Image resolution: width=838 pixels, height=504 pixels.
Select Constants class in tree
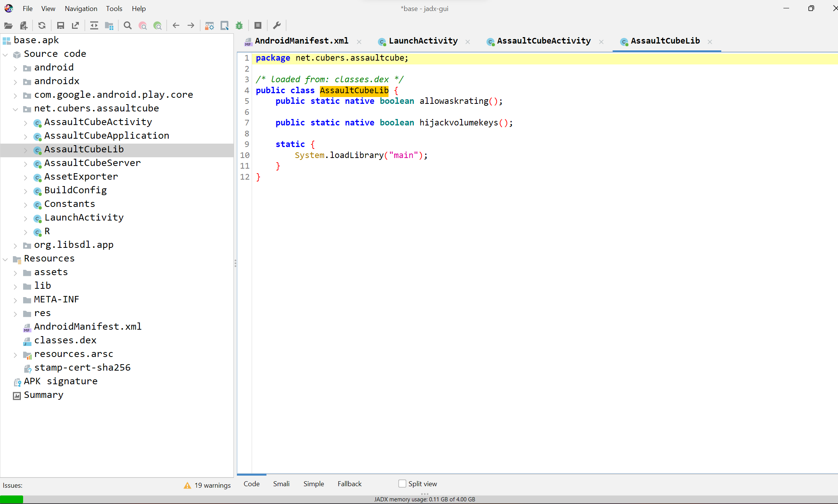[x=70, y=204]
